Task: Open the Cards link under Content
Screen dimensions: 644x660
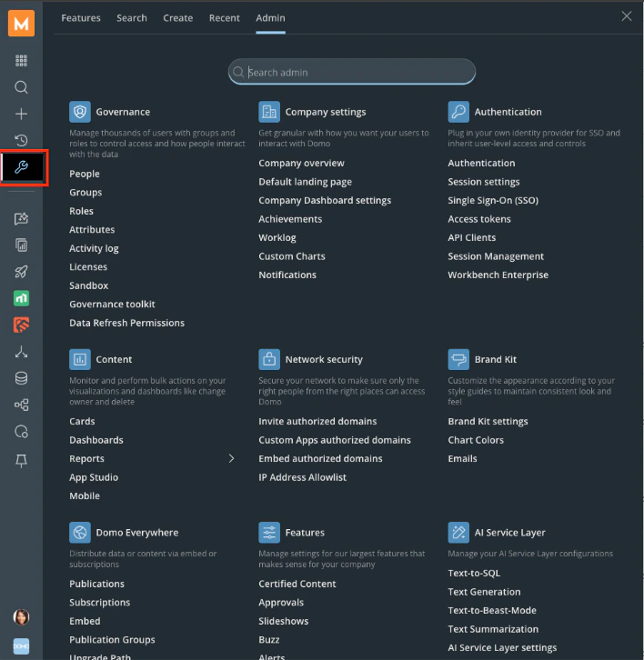Action: coord(82,421)
